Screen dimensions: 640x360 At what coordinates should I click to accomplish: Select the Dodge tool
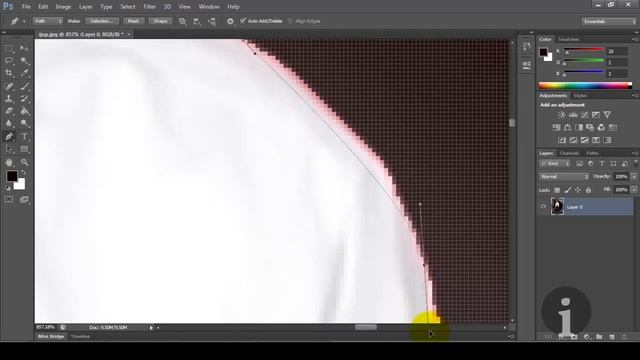point(24,123)
